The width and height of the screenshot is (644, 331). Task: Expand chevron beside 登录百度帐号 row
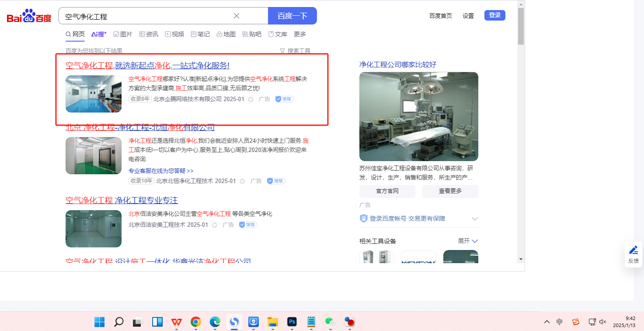(x=475, y=219)
